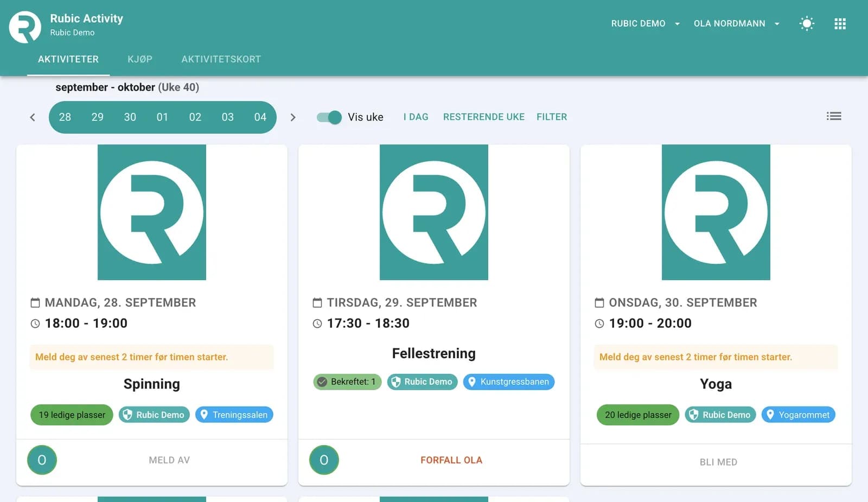Click the I DAG button
Screen dimensions: 868x502
416,117
